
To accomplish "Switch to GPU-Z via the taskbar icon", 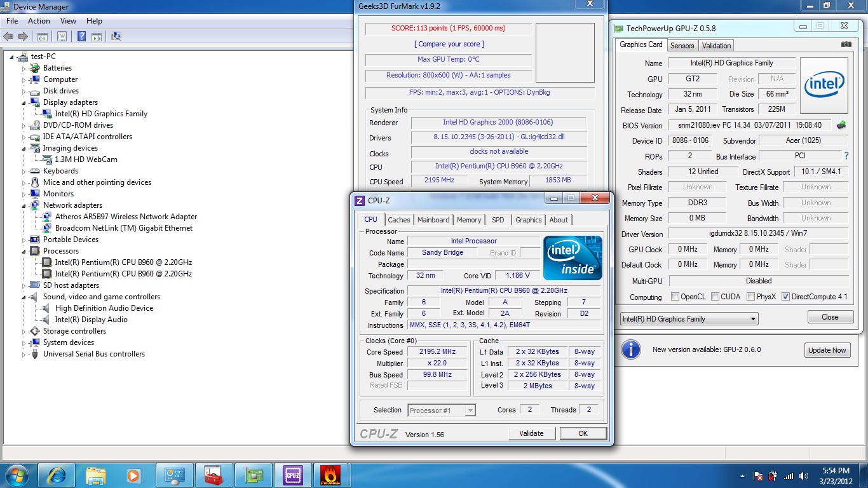I will pos(252,475).
